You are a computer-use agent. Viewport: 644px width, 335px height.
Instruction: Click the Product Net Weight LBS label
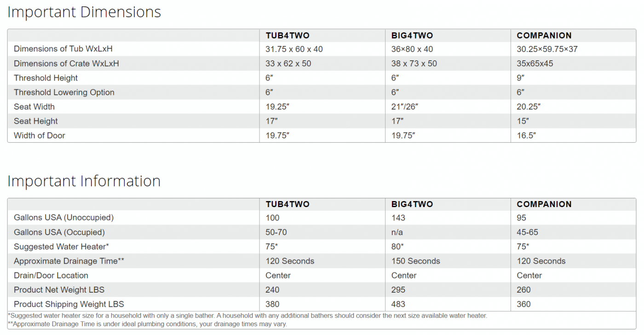point(59,290)
